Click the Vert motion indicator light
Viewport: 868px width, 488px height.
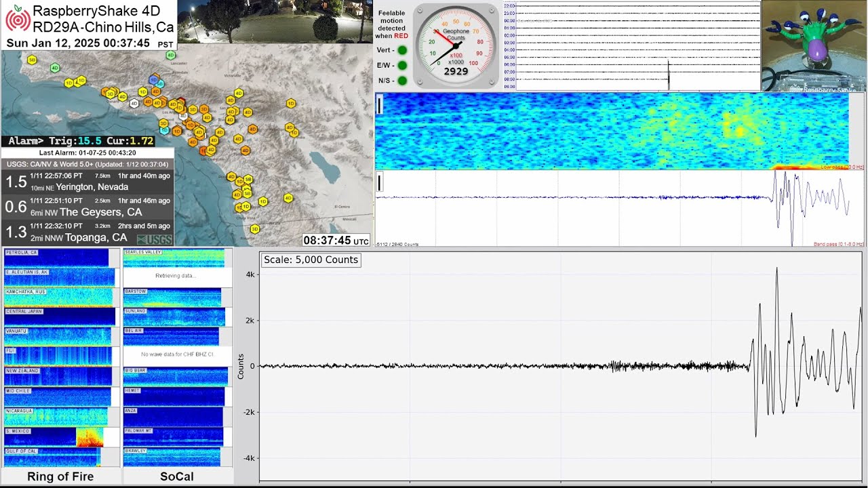pyautogui.click(x=402, y=50)
